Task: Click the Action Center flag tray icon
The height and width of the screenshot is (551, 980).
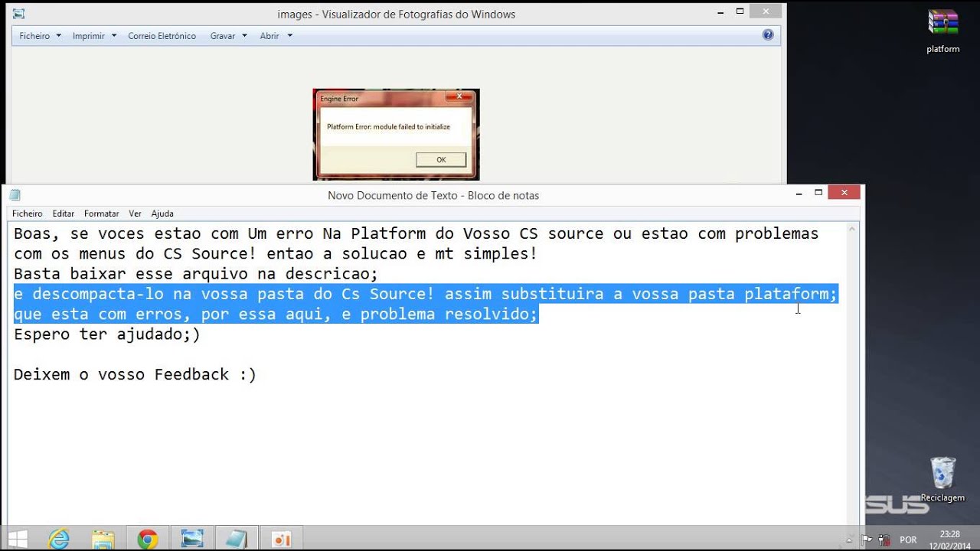Action: pos(865,540)
